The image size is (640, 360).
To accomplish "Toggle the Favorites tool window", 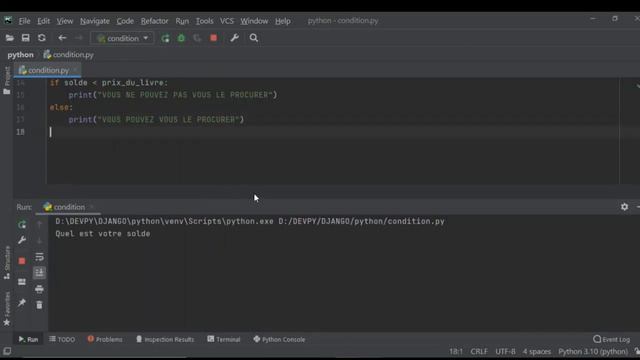I will pyautogui.click(x=7, y=309).
